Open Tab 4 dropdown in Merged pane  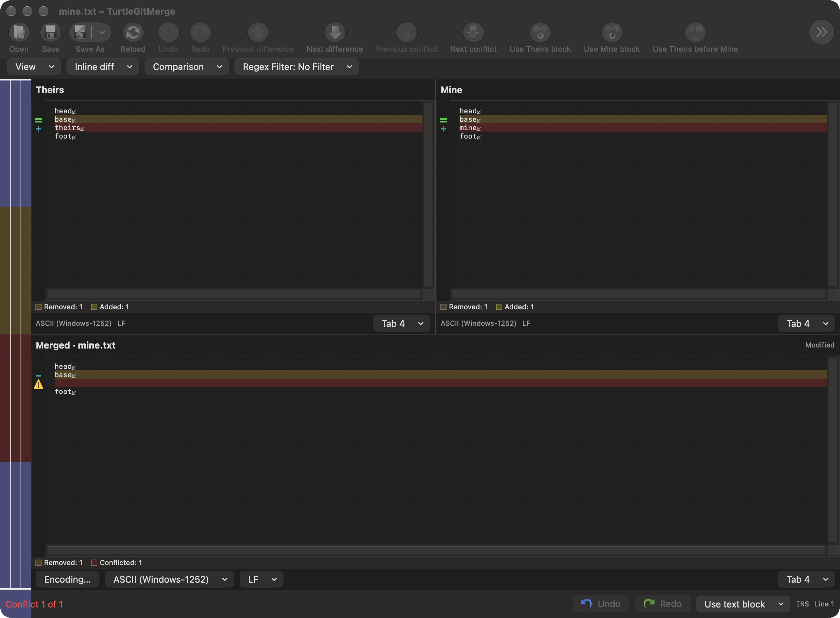[x=806, y=580]
